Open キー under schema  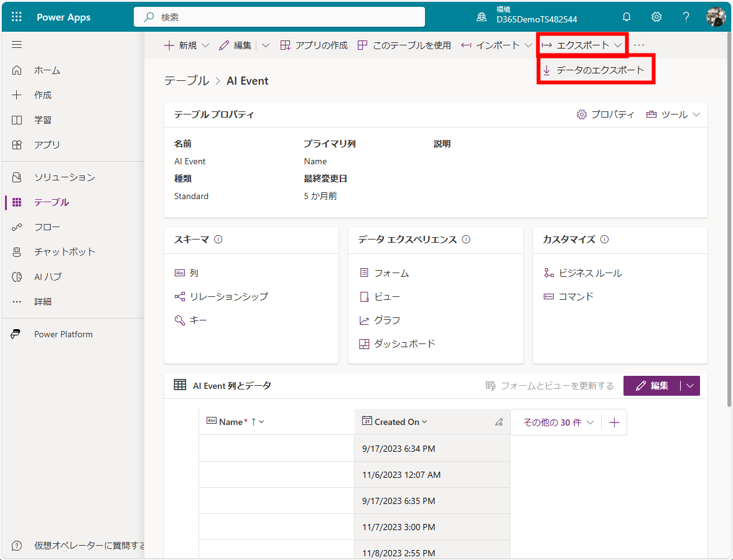tap(191, 320)
